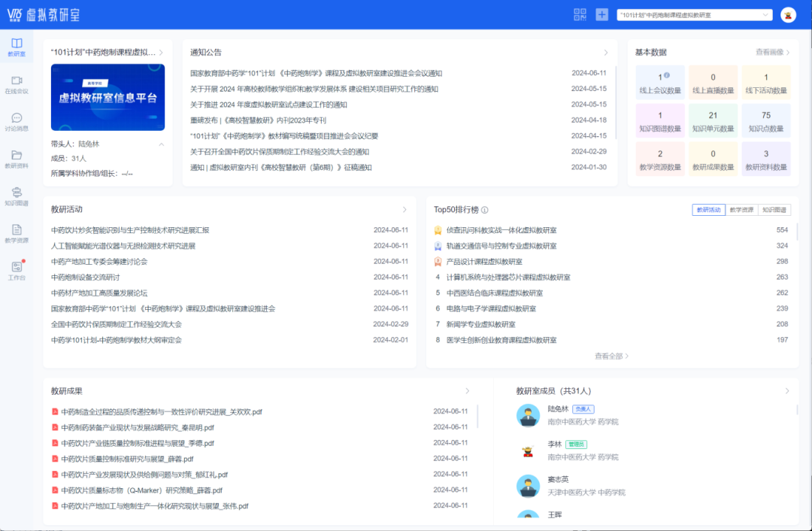Image resolution: width=812 pixels, height=531 pixels.
Task: Click 查看画像 link in 基本数据
Action: [773, 53]
